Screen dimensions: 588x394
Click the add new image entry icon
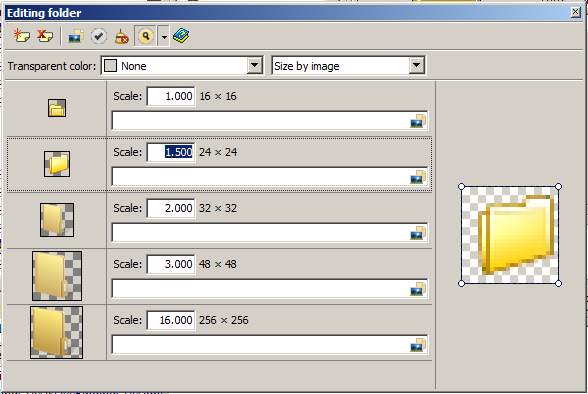[x=21, y=36]
